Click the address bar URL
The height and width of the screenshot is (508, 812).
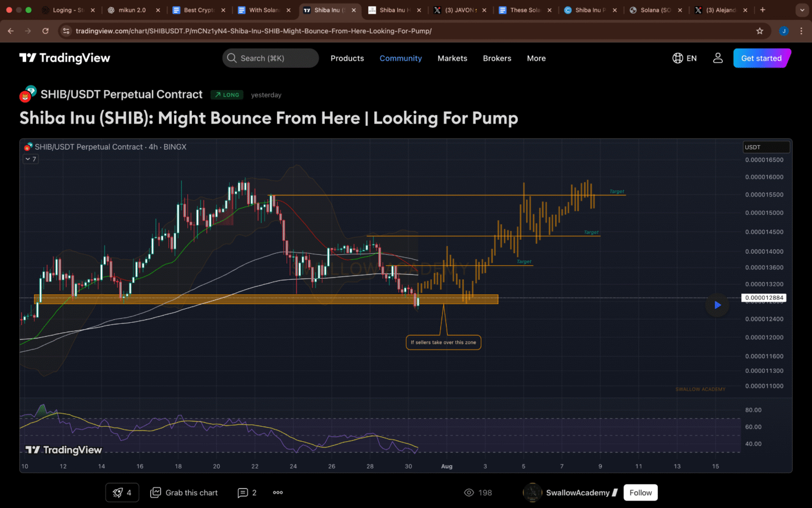[x=253, y=31]
